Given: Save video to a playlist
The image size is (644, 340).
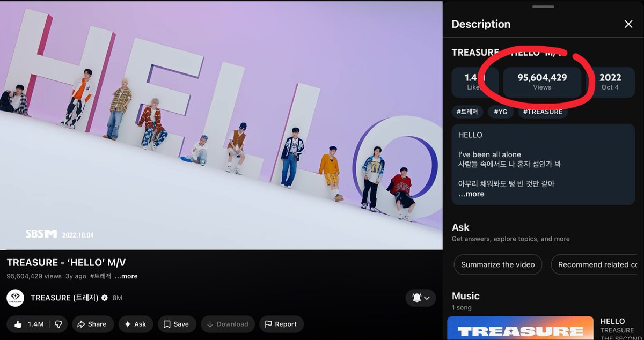Looking at the screenshot, I should pyautogui.click(x=176, y=324).
